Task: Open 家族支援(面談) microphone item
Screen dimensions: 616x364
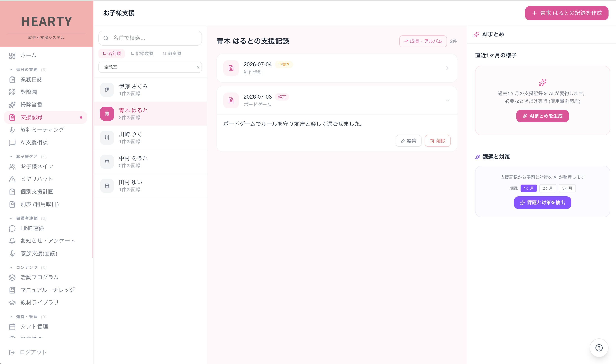Action: 45,253
